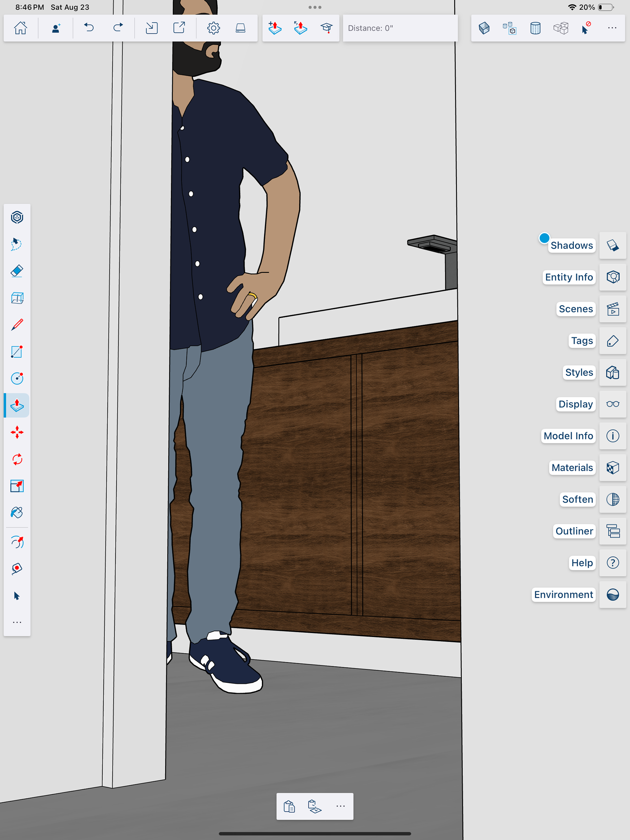Go to the Home screen

pyautogui.click(x=20, y=28)
